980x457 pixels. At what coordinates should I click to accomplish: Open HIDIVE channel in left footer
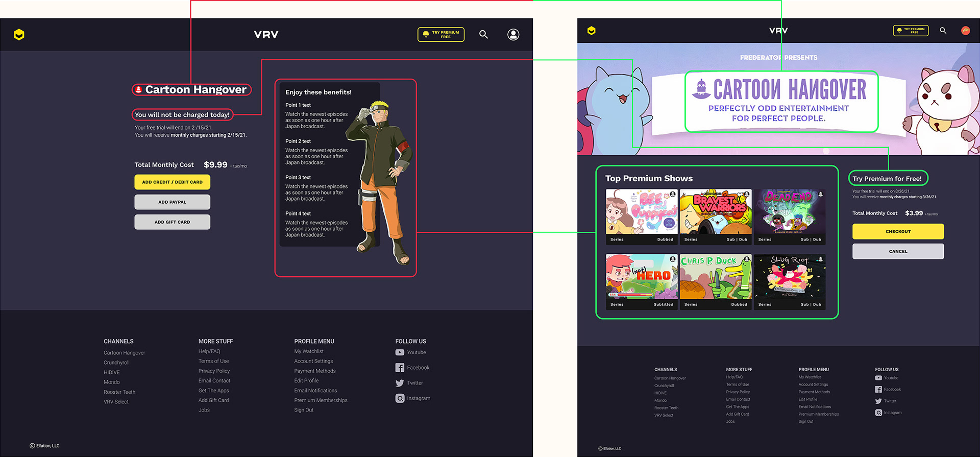tap(112, 372)
